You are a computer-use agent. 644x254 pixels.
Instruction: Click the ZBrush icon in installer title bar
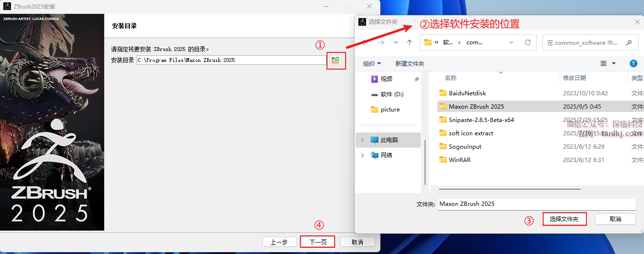click(7, 6)
